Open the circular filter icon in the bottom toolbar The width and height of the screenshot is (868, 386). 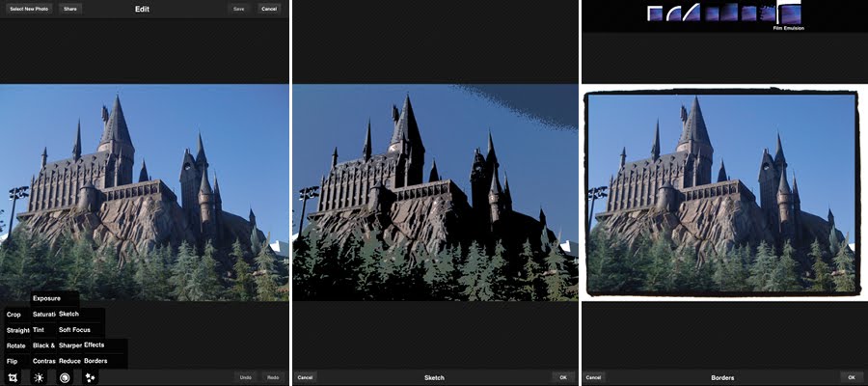click(65, 377)
